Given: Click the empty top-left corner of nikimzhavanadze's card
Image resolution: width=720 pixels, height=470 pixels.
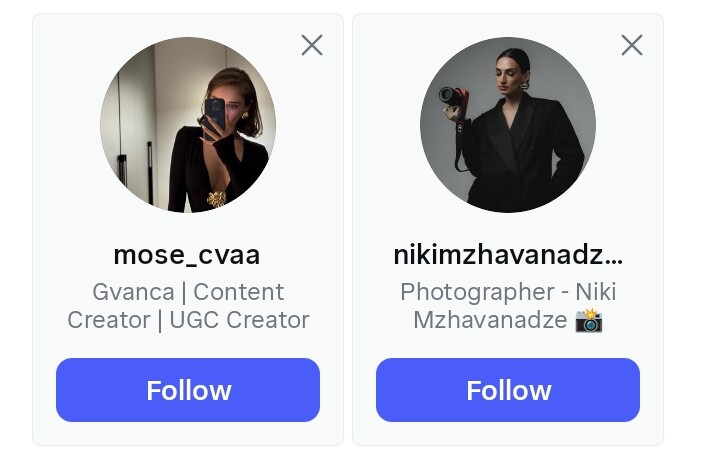Looking at the screenshot, I should pyautogui.click(x=370, y=32).
